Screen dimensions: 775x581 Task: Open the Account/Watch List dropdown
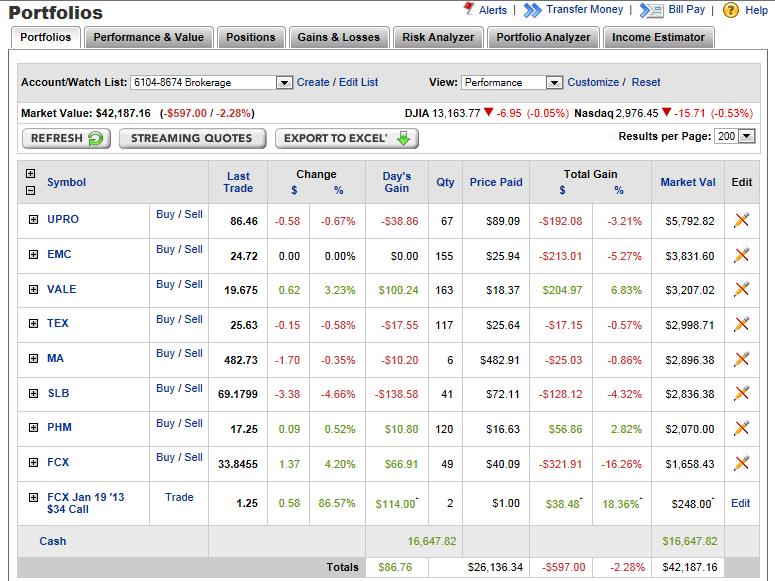[x=284, y=83]
